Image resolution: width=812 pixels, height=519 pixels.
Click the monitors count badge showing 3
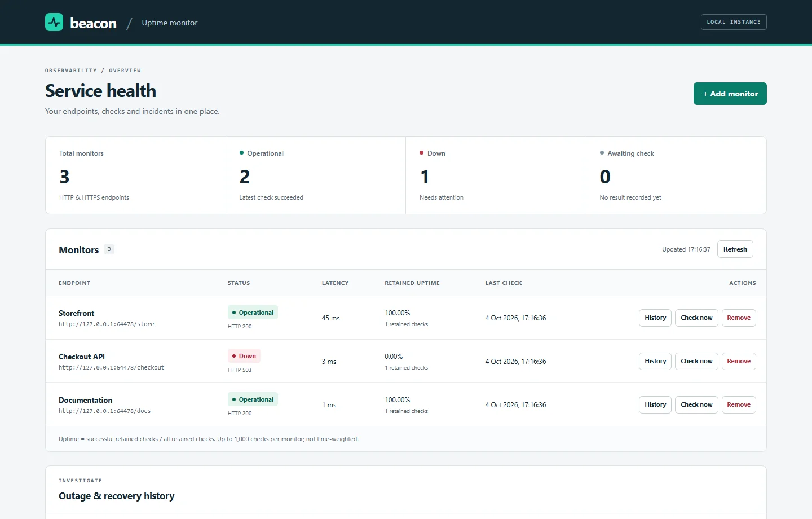pyautogui.click(x=109, y=249)
